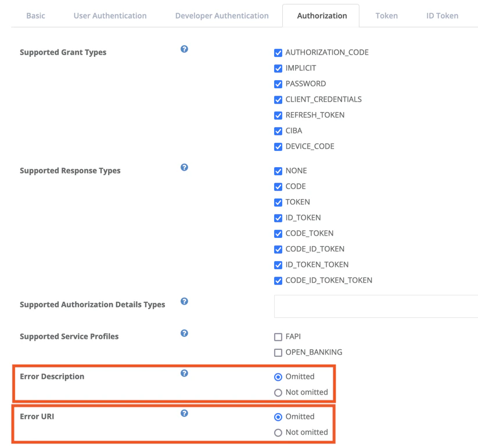Image resolution: width=478 pixels, height=448 pixels.
Task: Select Not omitted for Error Description
Action: tap(278, 392)
